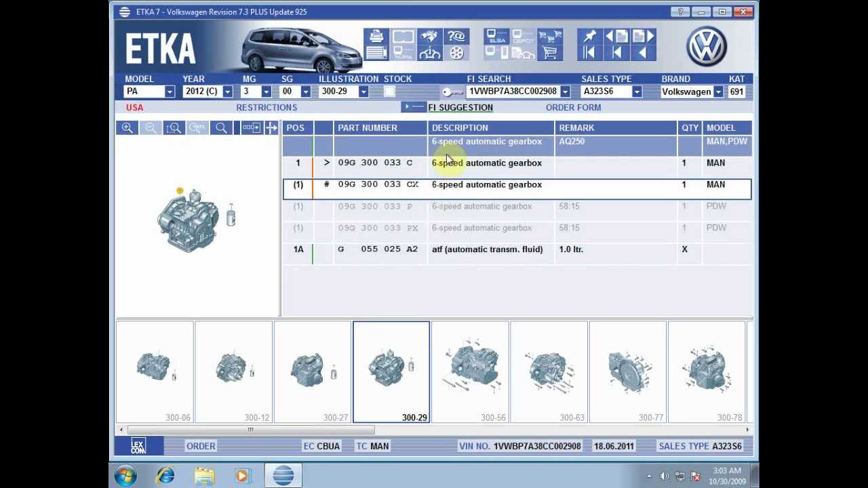Jump to first with double-bar arrow icon
The image size is (868, 488).
click(589, 53)
